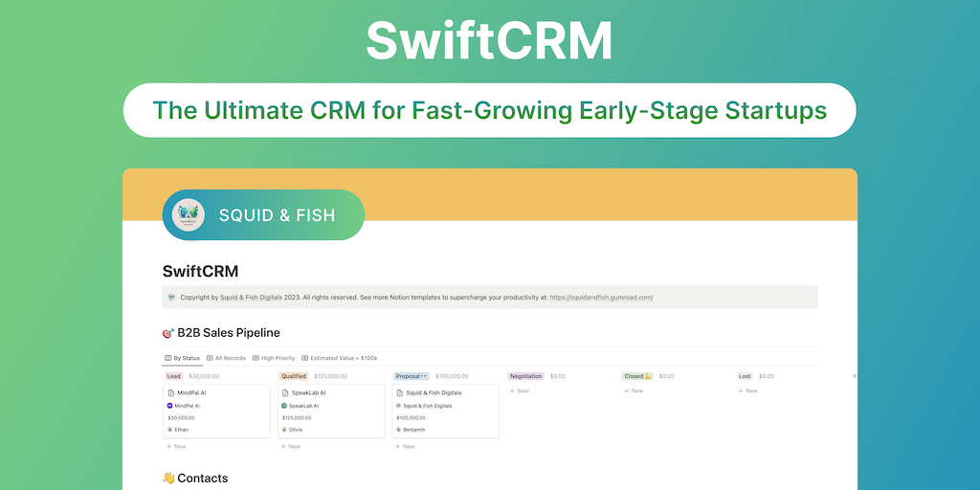Viewport: 980px width, 490px height.
Task: Click the Lead column $30,000.00 total
Action: click(x=203, y=376)
